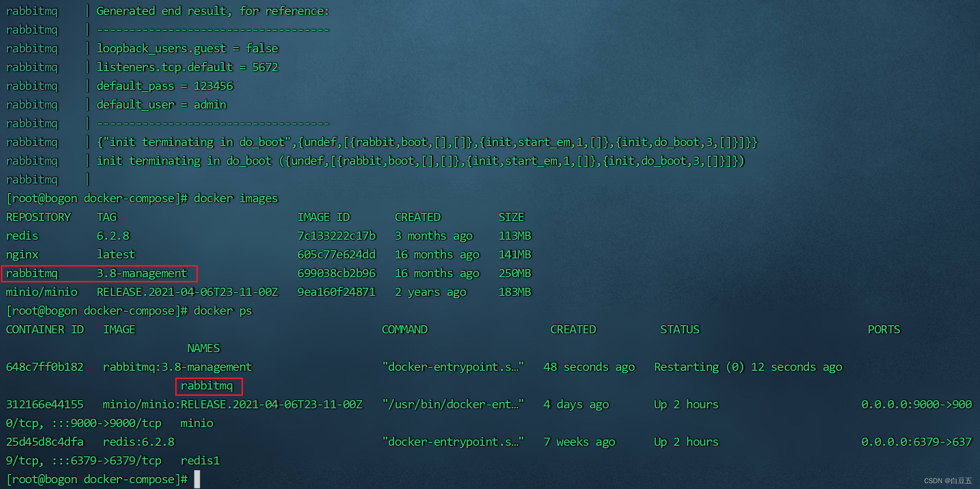Click nginx tag 'latest'
Screen dimensions: 980x489
pos(116,255)
